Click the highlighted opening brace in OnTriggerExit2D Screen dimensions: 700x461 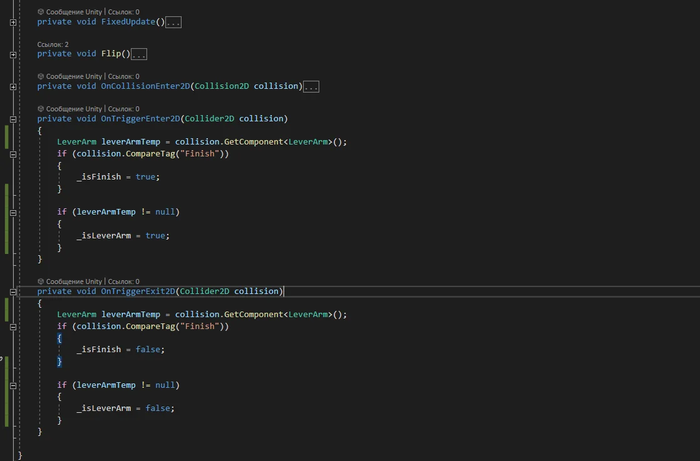[59, 338]
